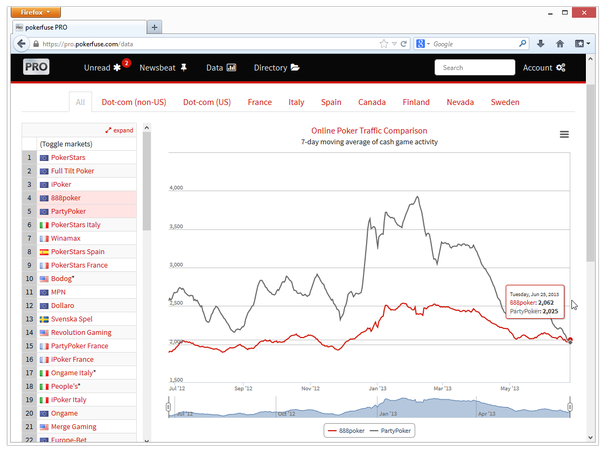Screen dimensions: 608x456
Task: Click left handle of chart range navigator
Action: click(x=168, y=407)
